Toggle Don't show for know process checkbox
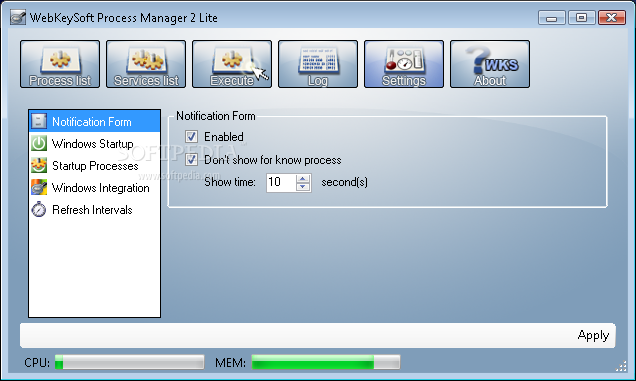This screenshot has width=636, height=381. pos(191,159)
